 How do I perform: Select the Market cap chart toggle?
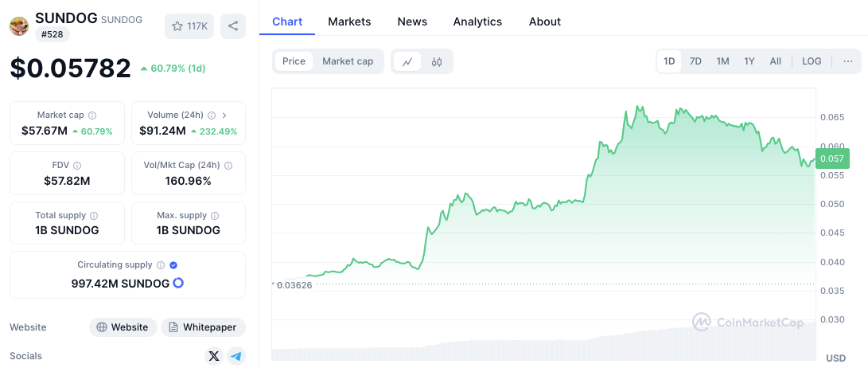[x=348, y=61]
